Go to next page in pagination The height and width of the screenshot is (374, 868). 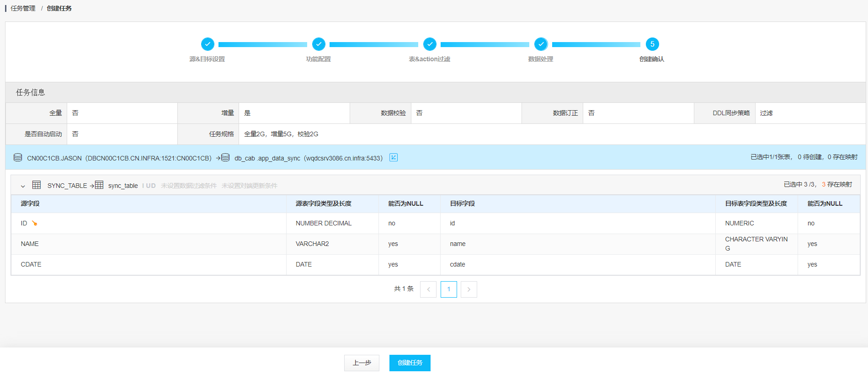coord(469,289)
